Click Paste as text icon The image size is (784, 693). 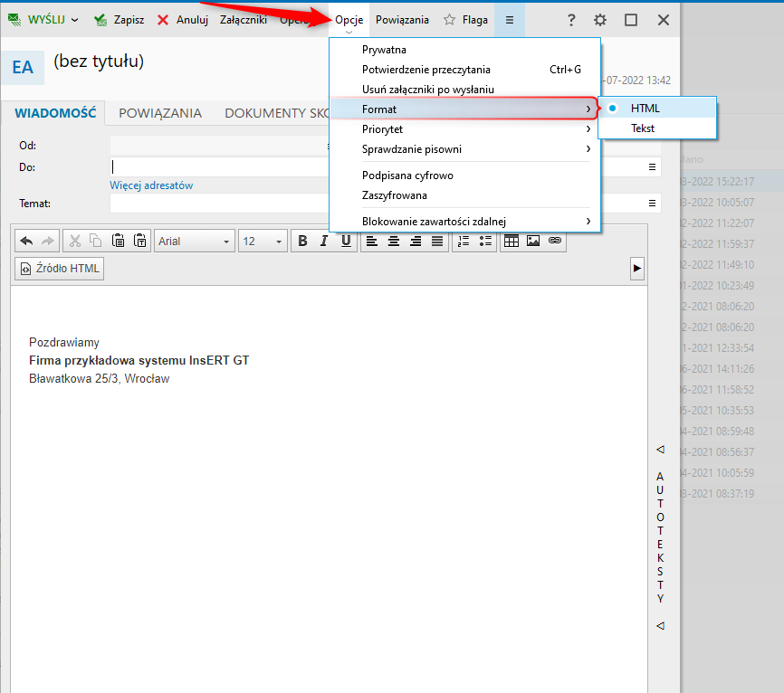click(140, 242)
